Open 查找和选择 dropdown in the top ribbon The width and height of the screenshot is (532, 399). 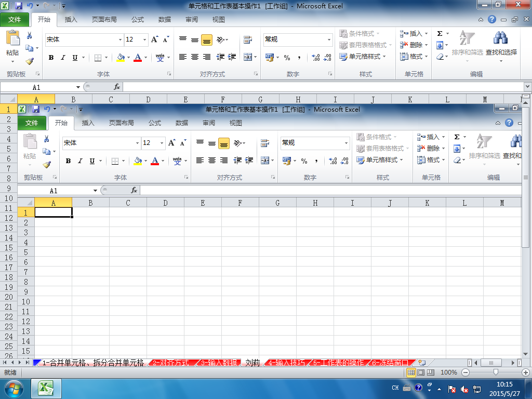click(501, 46)
